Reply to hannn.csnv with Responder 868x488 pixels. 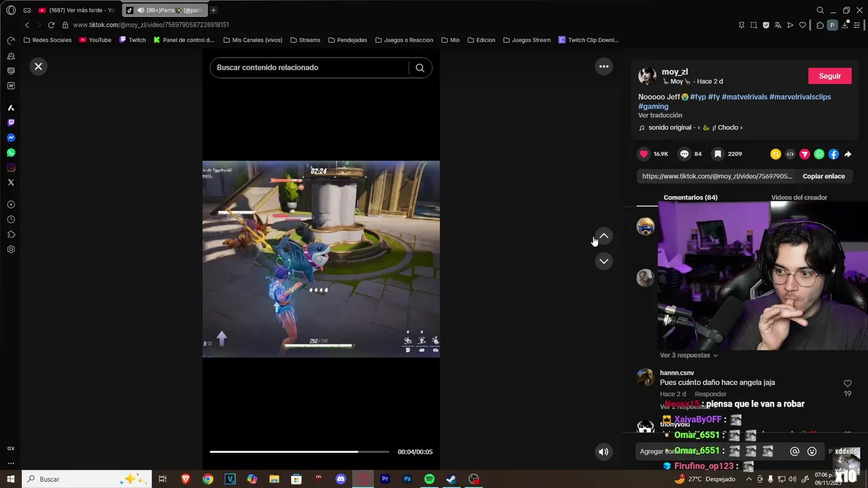point(710,394)
